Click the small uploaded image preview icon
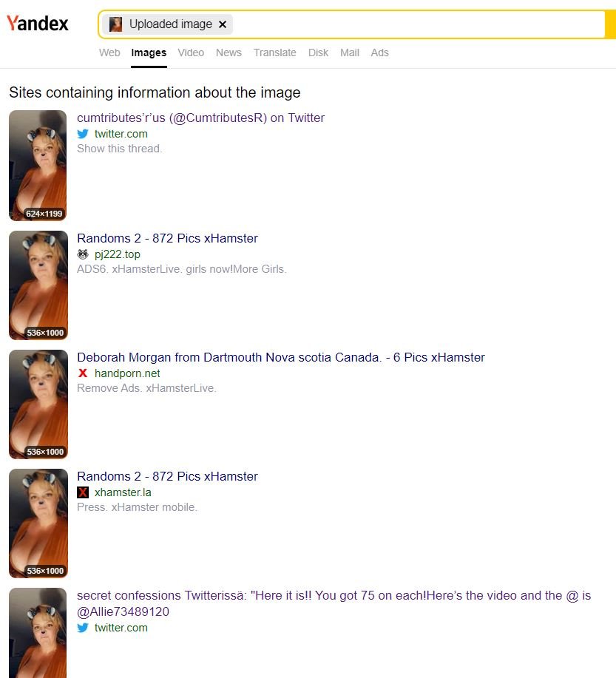616x678 pixels. (115, 24)
